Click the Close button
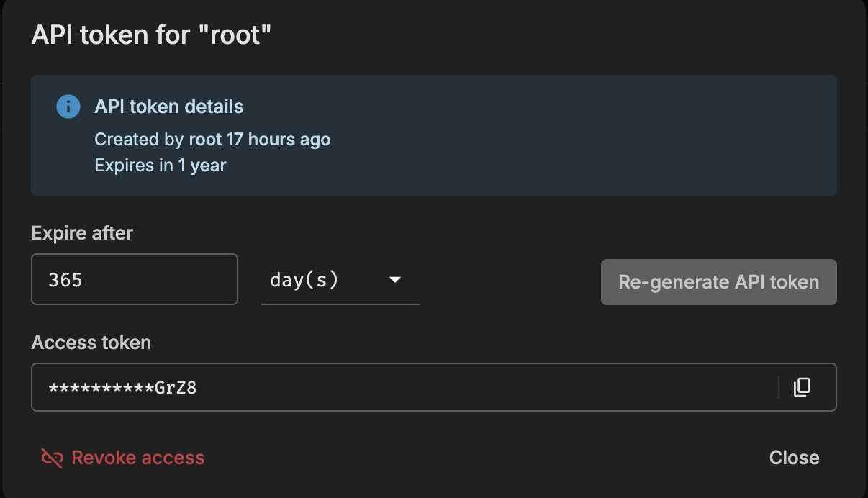The width and height of the screenshot is (868, 498). tap(794, 457)
